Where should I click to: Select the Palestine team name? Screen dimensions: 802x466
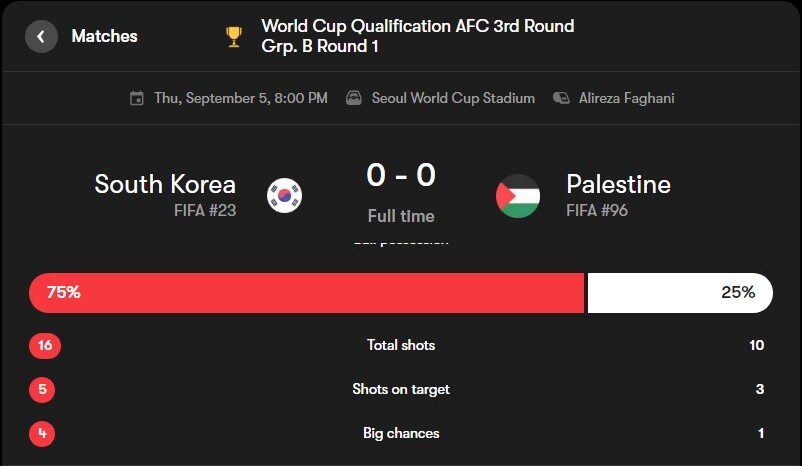point(618,184)
